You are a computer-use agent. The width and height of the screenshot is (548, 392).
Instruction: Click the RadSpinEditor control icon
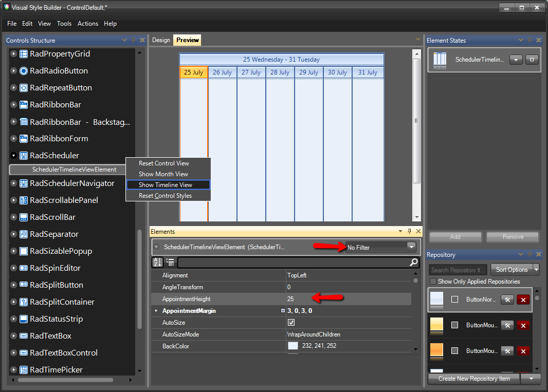(x=24, y=268)
